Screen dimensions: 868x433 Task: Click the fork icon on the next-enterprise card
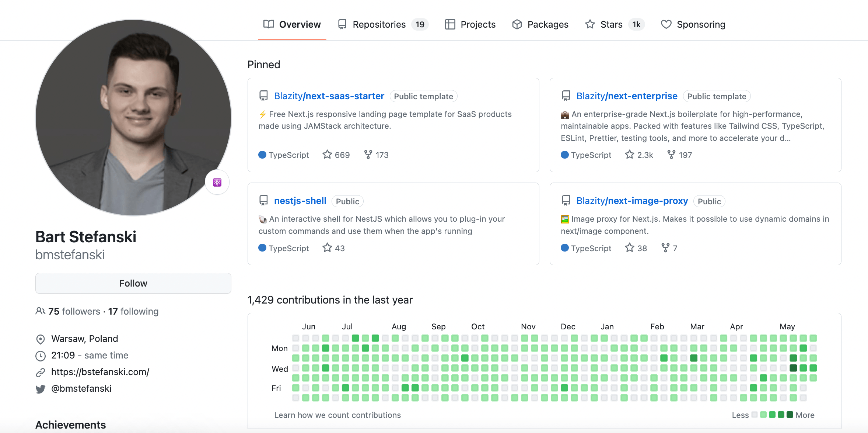(x=672, y=155)
